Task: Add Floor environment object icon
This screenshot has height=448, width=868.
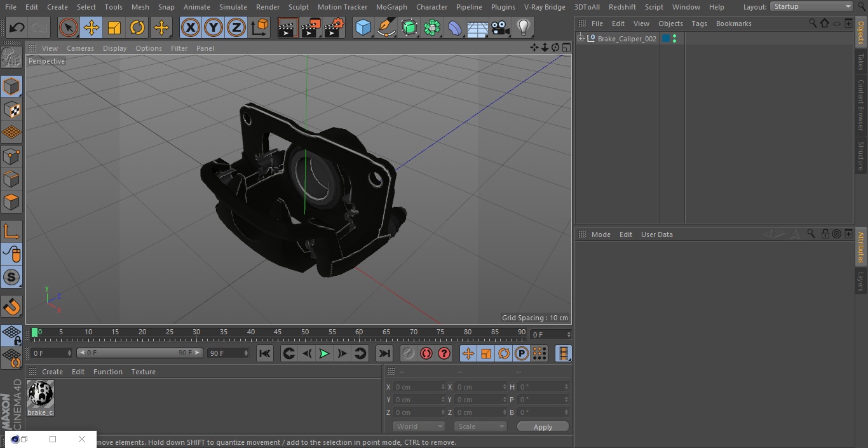Action: [x=478, y=28]
